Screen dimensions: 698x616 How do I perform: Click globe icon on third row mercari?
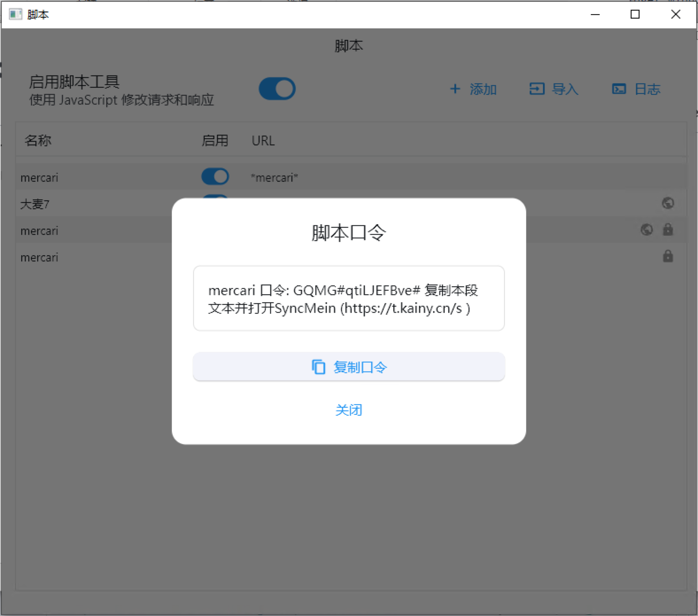(x=647, y=230)
